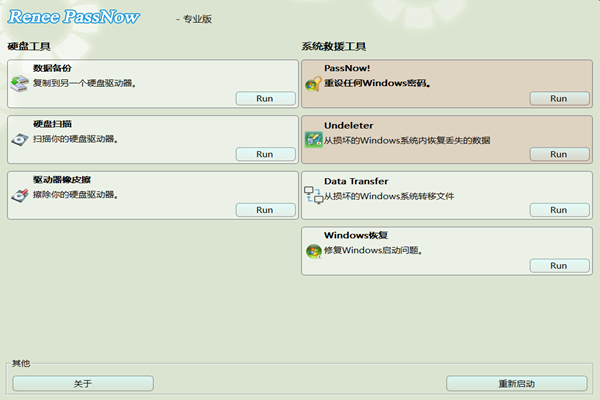Open the 关于 about dialog
The image size is (600, 400).
click(x=83, y=384)
